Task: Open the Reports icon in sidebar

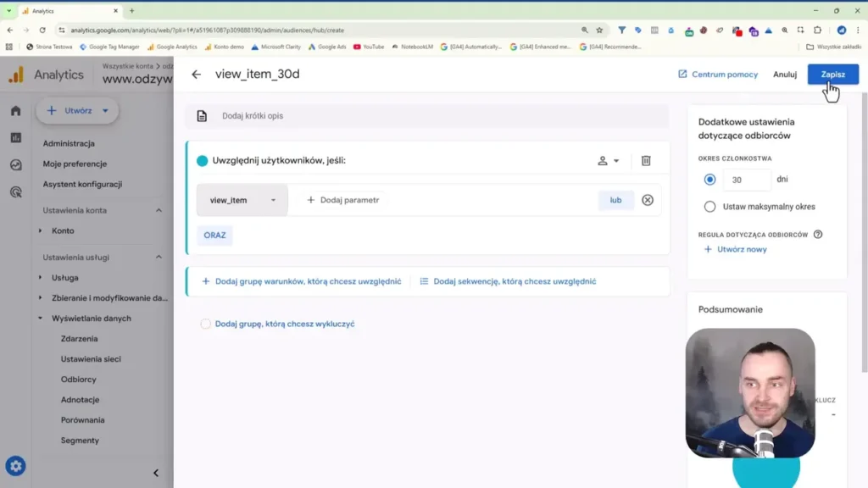Action: pyautogui.click(x=15, y=137)
